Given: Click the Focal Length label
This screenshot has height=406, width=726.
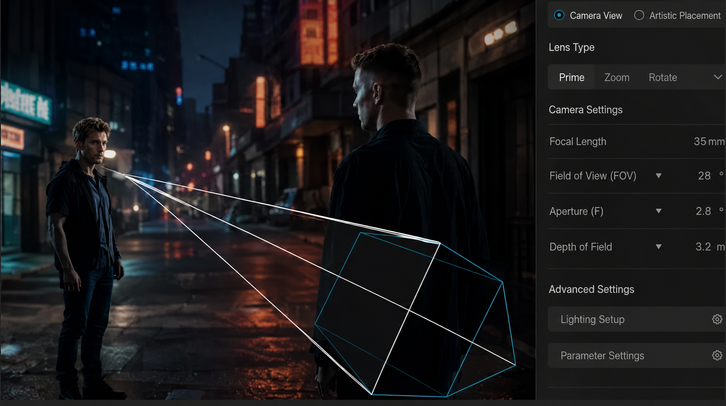Looking at the screenshot, I should coord(577,141).
